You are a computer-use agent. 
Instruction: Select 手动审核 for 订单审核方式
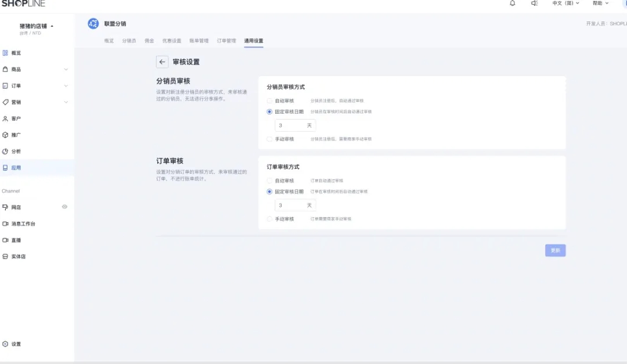(x=268, y=219)
